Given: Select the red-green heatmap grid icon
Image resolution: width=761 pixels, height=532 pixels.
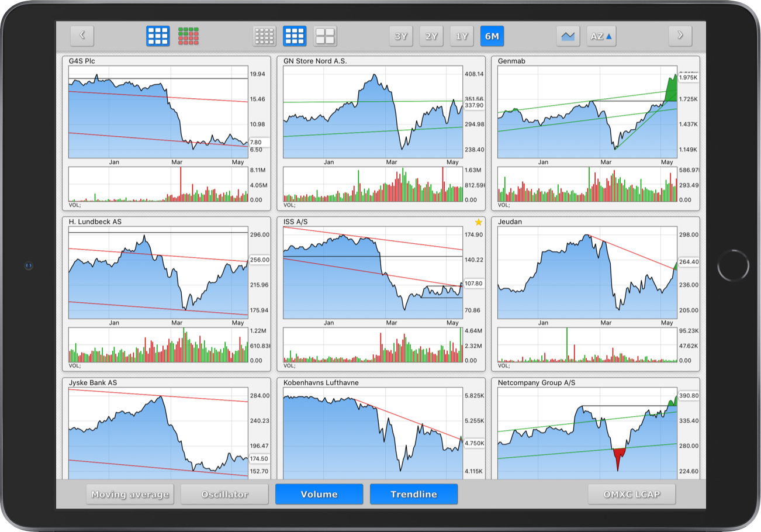Looking at the screenshot, I should click(188, 36).
